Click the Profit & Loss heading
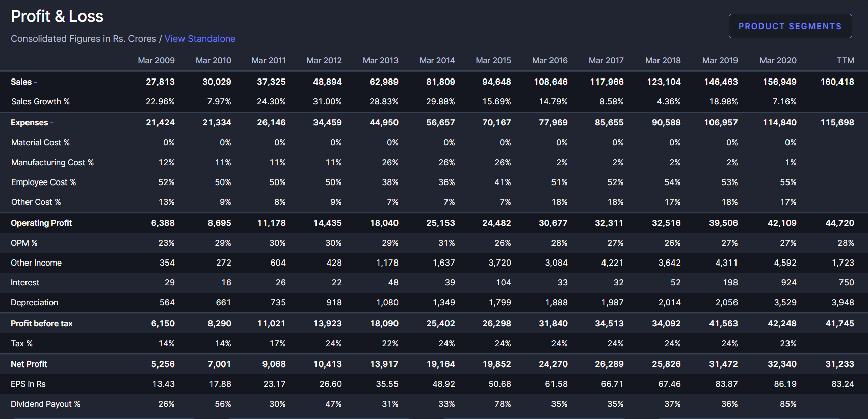This screenshot has height=419, width=868. [57, 16]
